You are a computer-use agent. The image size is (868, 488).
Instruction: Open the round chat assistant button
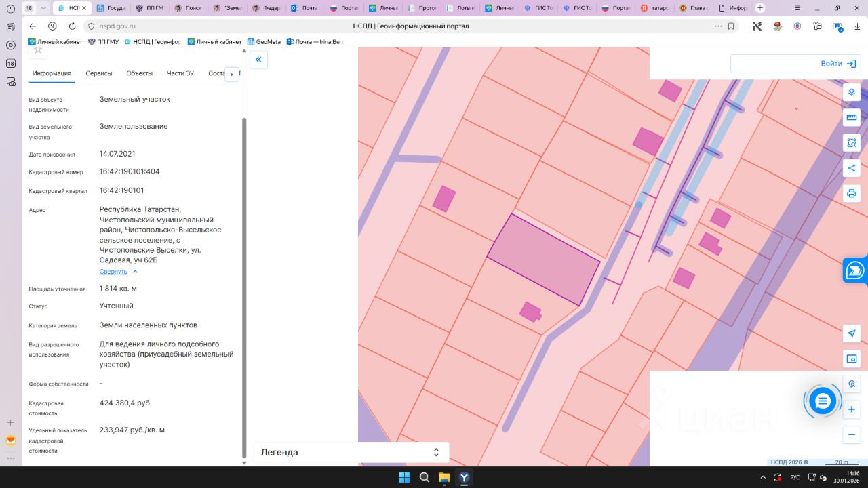(x=823, y=401)
